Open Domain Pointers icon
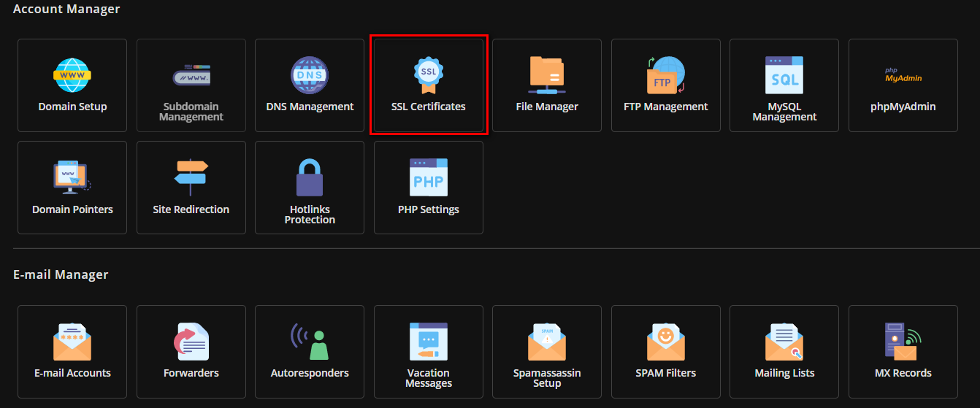Viewport: 980px width, 408px height. coord(72,177)
